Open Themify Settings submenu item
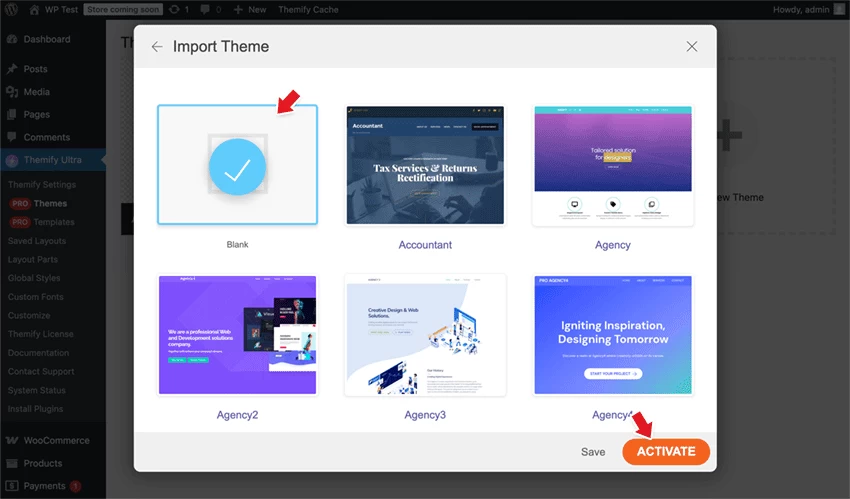 (x=42, y=184)
